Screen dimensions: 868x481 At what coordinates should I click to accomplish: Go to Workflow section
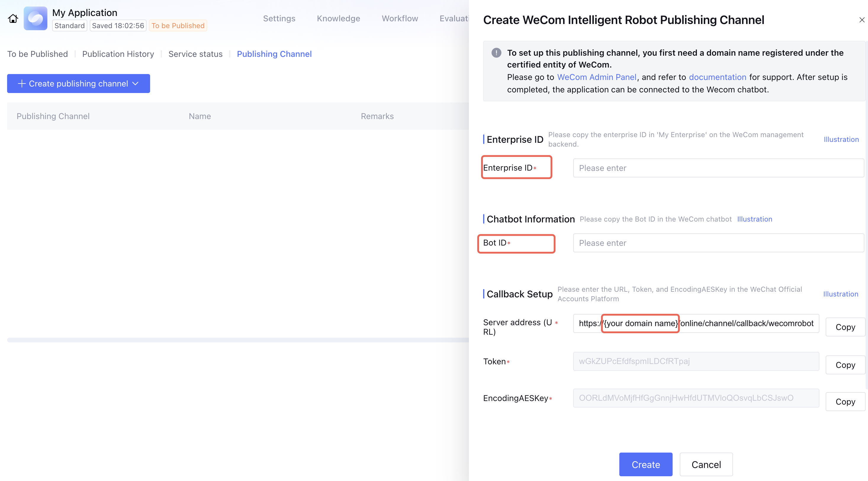click(x=400, y=19)
